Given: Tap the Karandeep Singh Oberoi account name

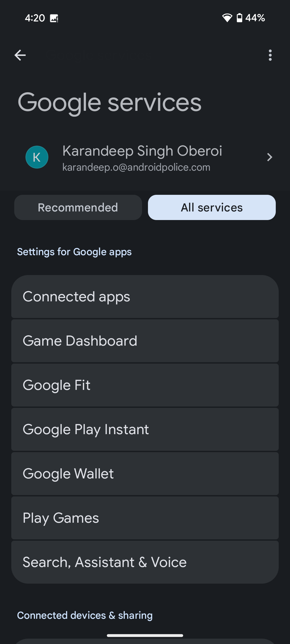Looking at the screenshot, I should click(x=142, y=151).
